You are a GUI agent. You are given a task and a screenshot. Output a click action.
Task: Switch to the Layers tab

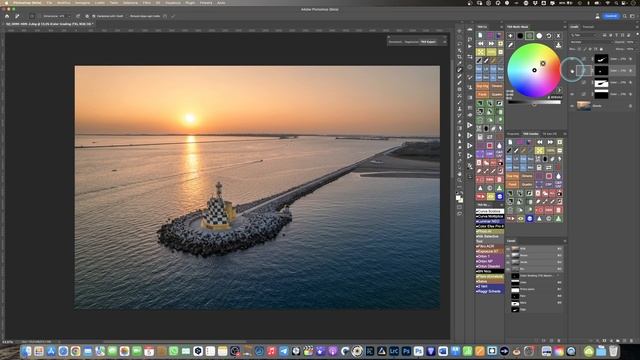574,27
